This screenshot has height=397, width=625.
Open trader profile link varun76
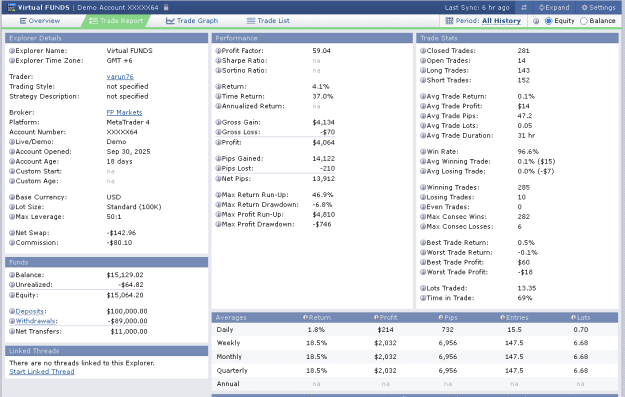point(120,77)
